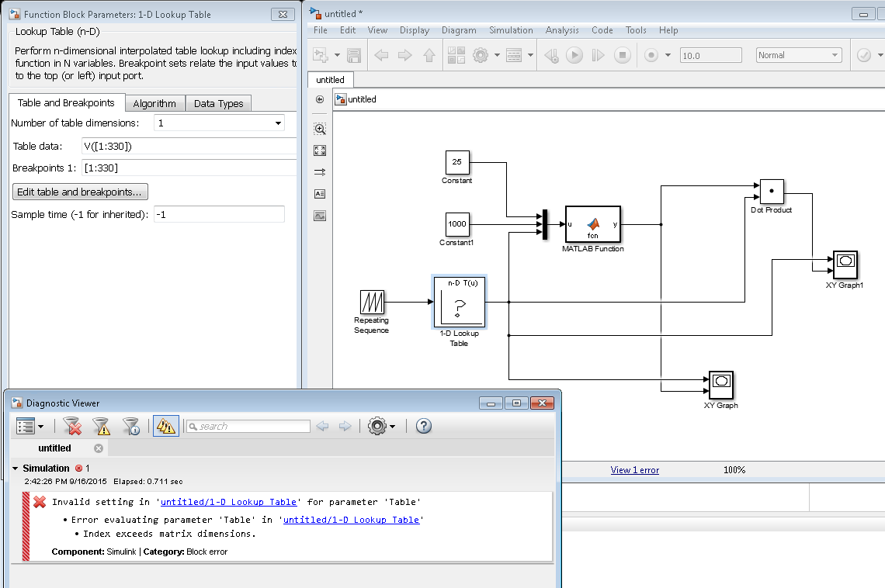Click the Annotation tool in palette

click(x=320, y=194)
